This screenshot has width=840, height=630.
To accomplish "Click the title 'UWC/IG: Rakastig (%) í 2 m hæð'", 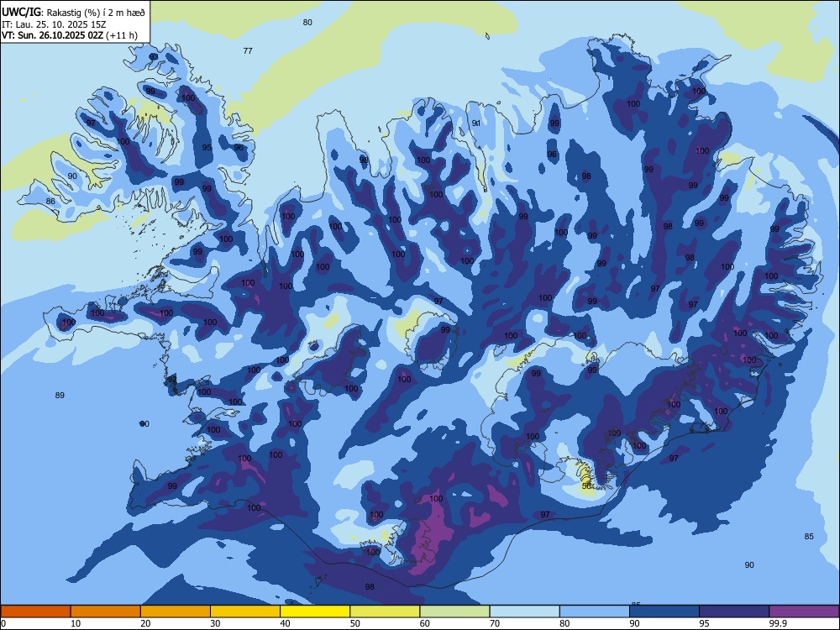I will tap(73, 11).
